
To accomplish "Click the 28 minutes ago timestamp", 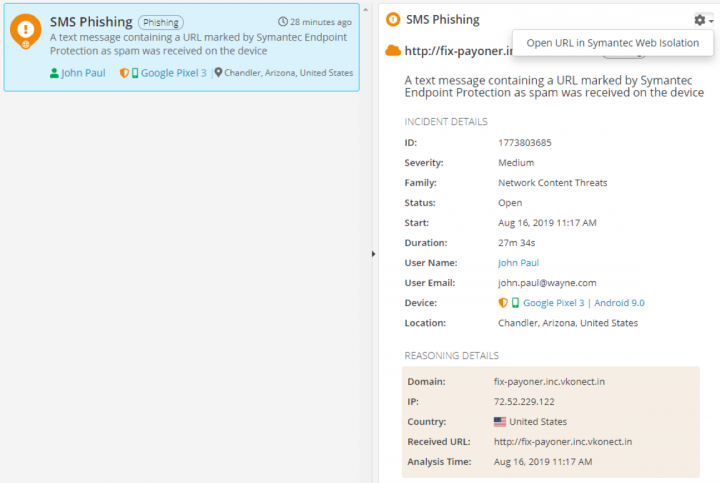I will click(321, 22).
